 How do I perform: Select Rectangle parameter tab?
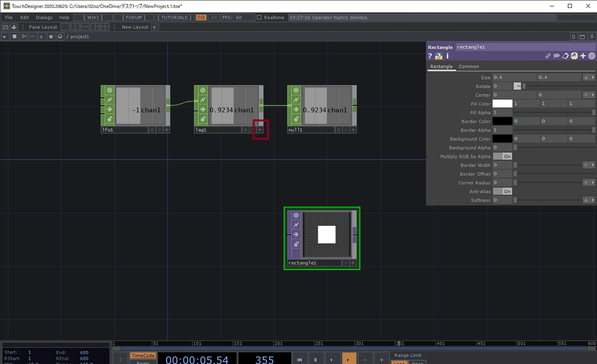click(441, 67)
